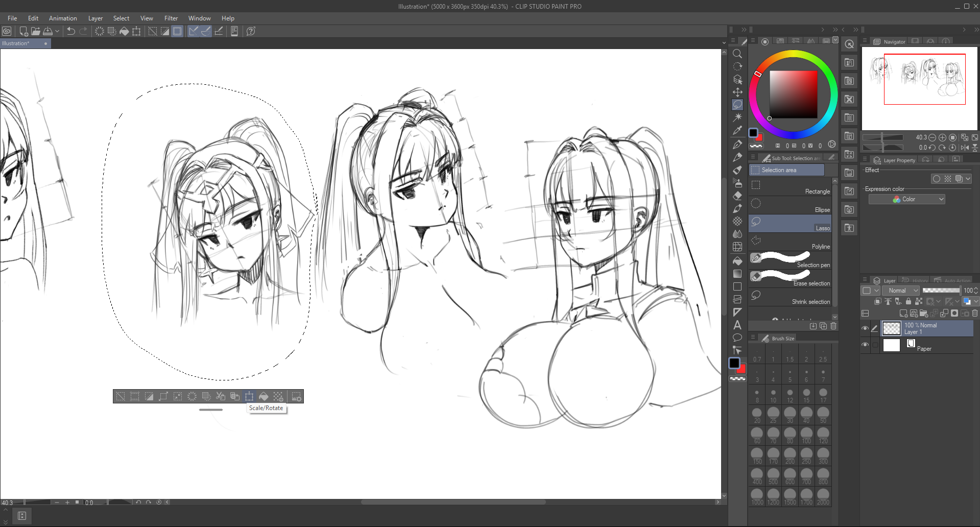This screenshot has height=527, width=980.
Task: Choose the Polyline selection sub tool
Action: pos(790,242)
